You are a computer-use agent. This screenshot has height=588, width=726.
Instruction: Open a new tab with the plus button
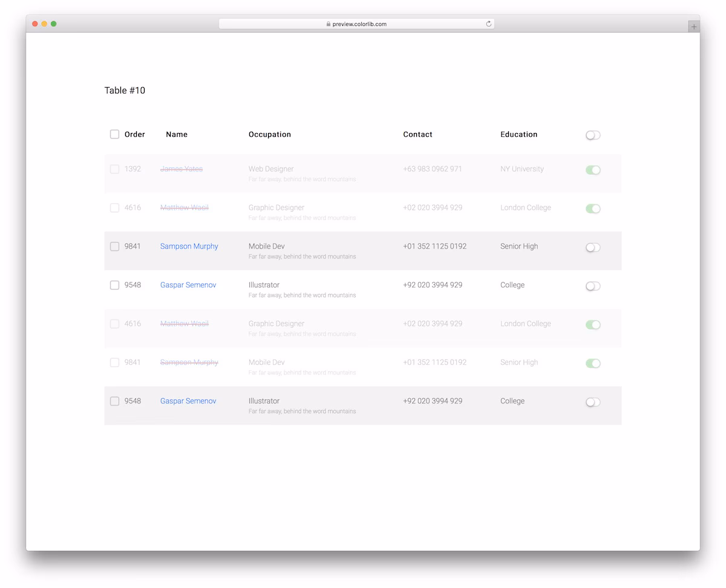coord(693,27)
